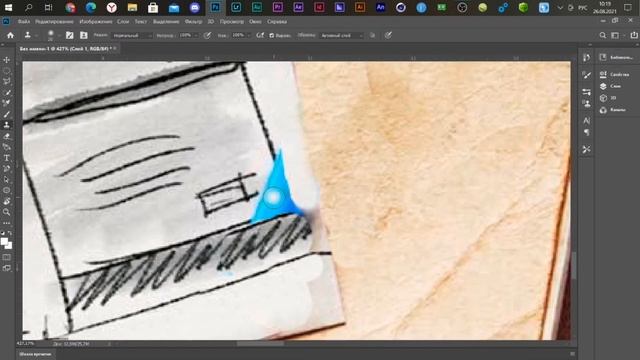This screenshot has width=640, height=360.
Task: Open the Brush Settings collapsed panel icon
Action: (587, 92)
